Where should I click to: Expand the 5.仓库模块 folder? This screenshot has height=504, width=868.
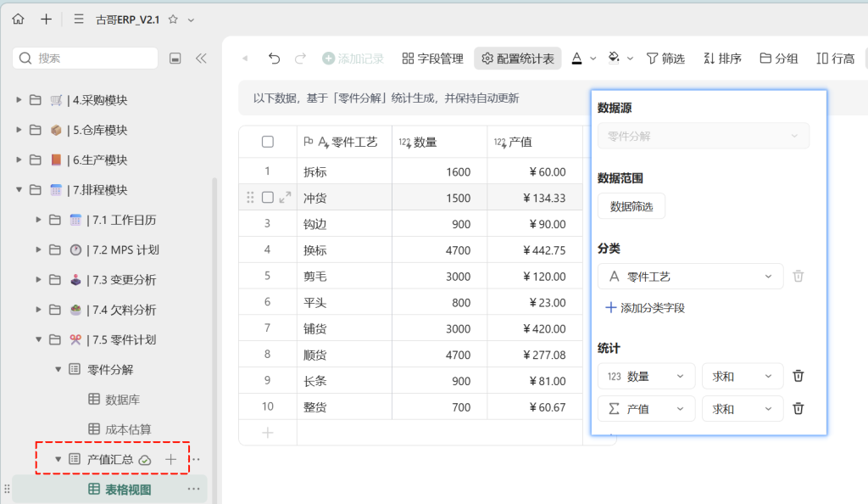(x=19, y=130)
